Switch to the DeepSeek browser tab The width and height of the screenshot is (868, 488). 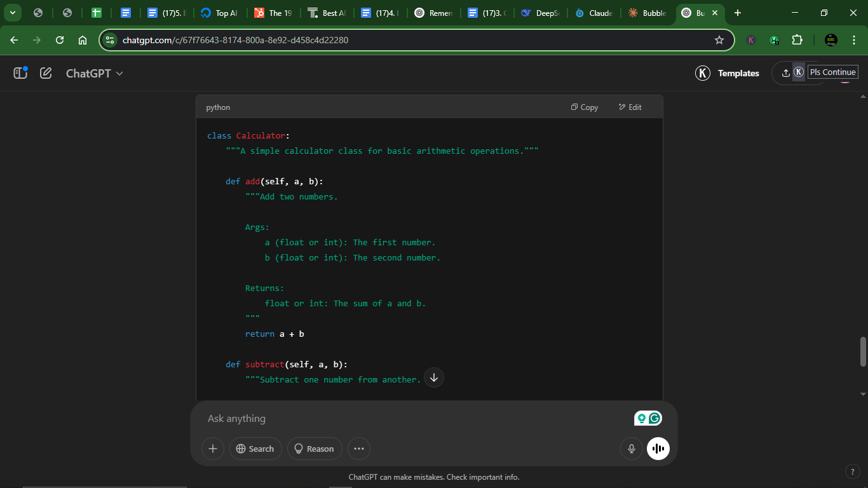[540, 13]
